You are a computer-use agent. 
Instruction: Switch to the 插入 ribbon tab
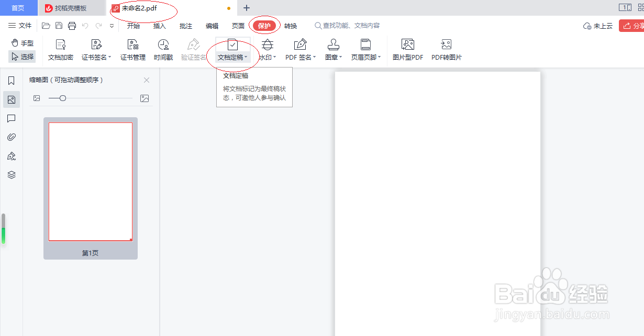coord(160,26)
